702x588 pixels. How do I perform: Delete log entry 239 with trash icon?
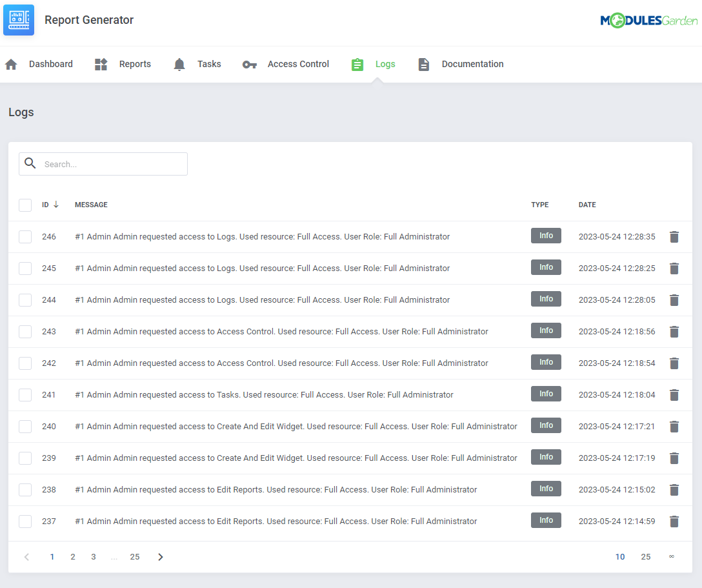[674, 458]
